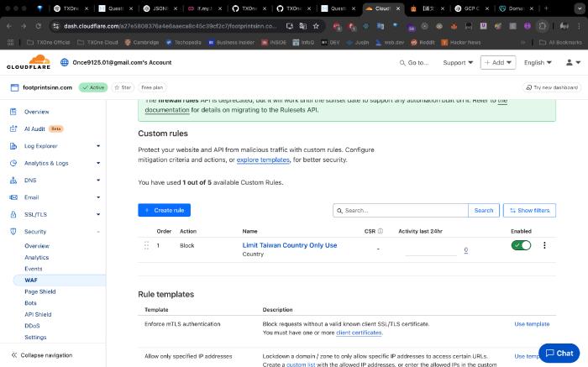Show filters for custom rules

pyautogui.click(x=529, y=210)
